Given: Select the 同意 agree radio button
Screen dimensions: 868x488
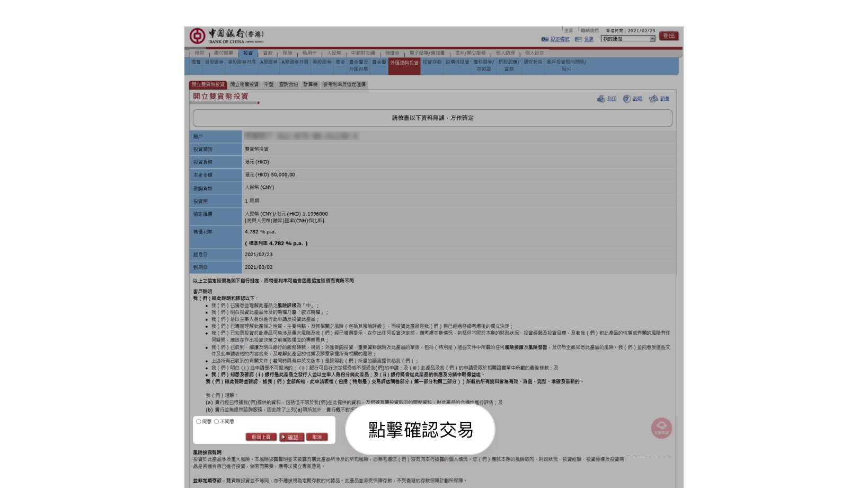Looking at the screenshot, I should coord(199,422).
